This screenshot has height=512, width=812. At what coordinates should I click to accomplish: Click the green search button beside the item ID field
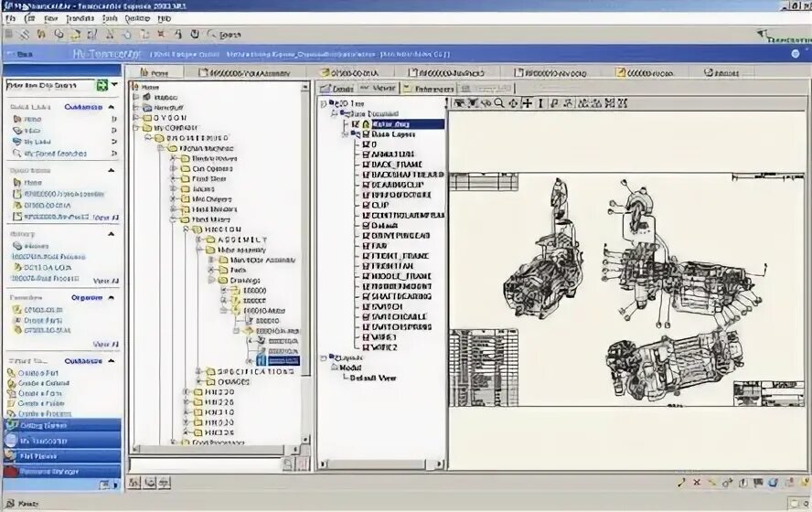(102, 85)
